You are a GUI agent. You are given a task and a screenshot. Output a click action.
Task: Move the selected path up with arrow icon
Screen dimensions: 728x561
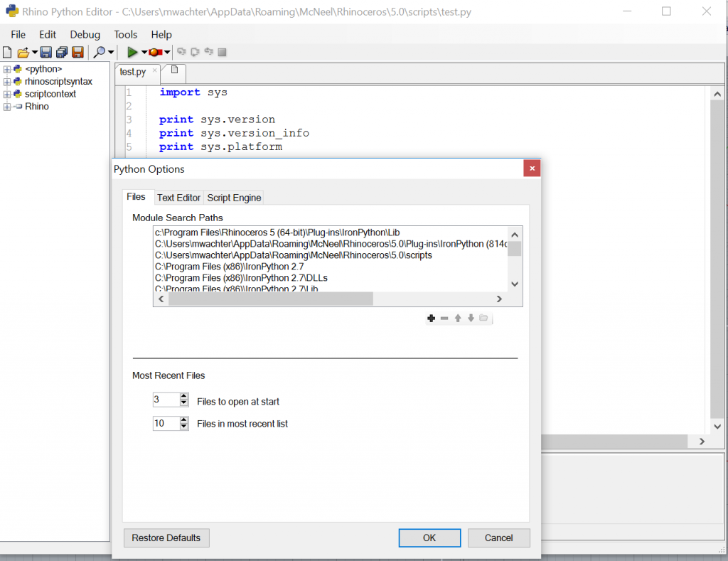pos(458,318)
